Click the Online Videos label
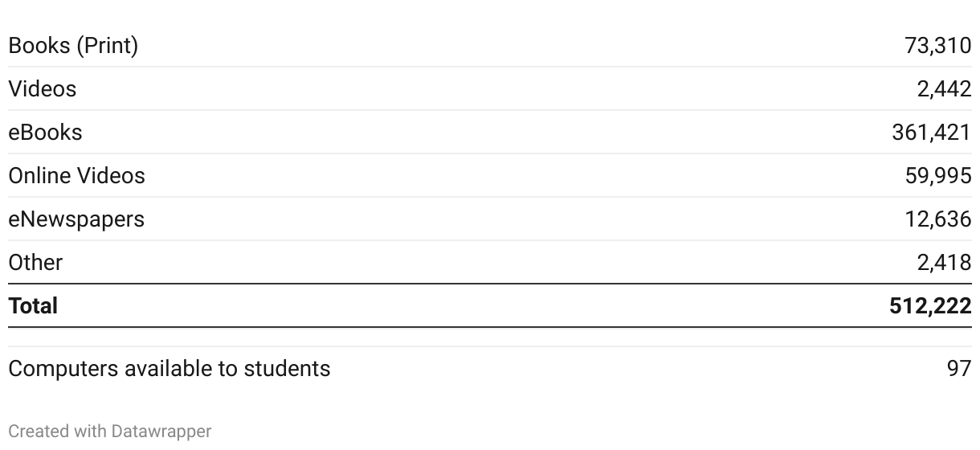980x450 pixels. 77,175
